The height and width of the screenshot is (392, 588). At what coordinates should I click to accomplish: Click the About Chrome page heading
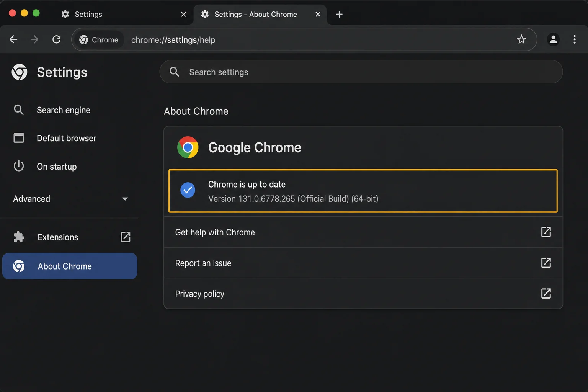tap(196, 111)
